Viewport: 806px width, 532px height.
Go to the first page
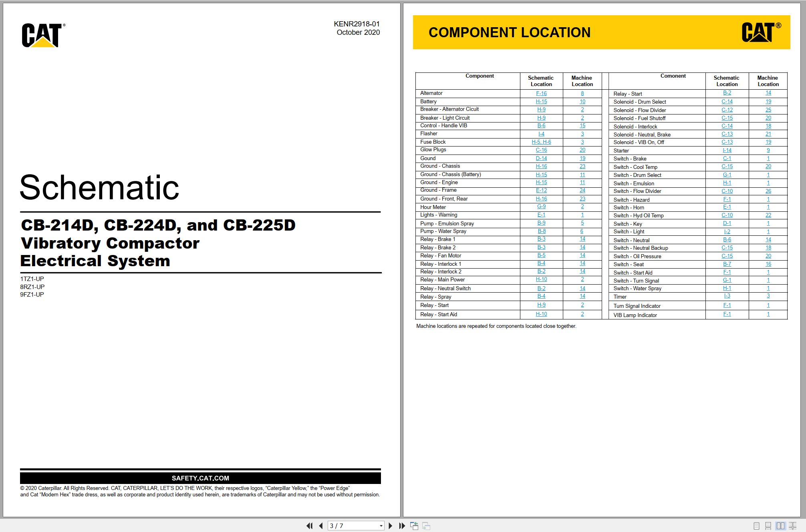pyautogui.click(x=309, y=526)
